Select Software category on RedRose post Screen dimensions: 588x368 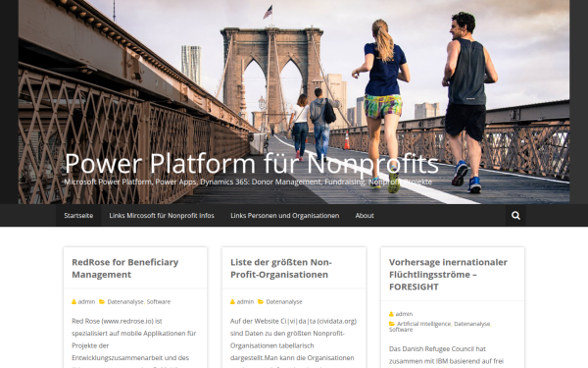coord(158,301)
